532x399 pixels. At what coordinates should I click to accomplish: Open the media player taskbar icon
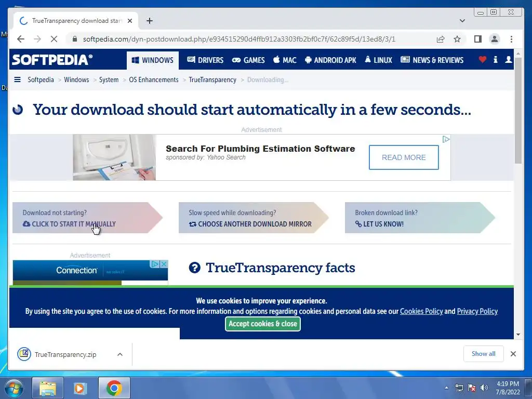coord(81,388)
